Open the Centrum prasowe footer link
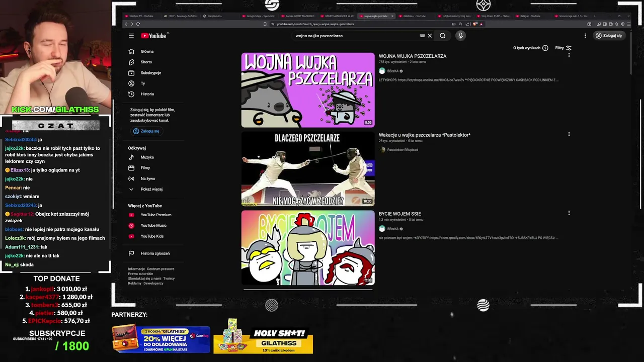This screenshot has width=644, height=362. tap(160, 269)
